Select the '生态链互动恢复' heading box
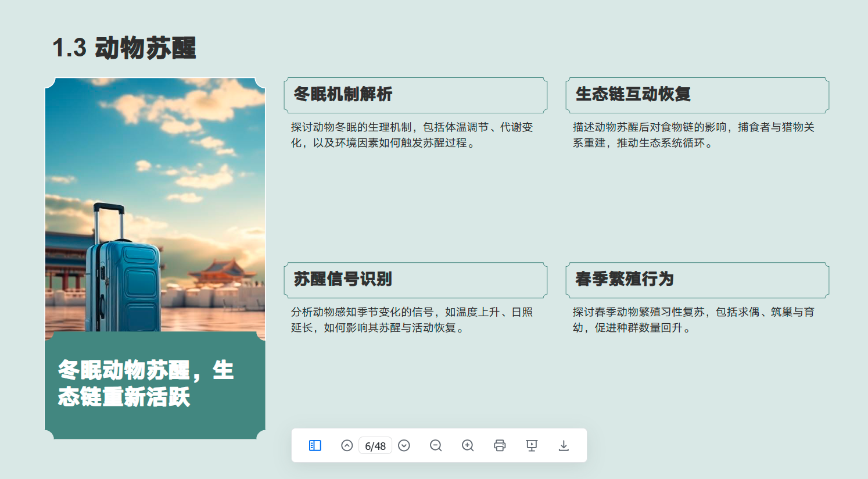Viewport: 868px width, 479px height. click(697, 95)
